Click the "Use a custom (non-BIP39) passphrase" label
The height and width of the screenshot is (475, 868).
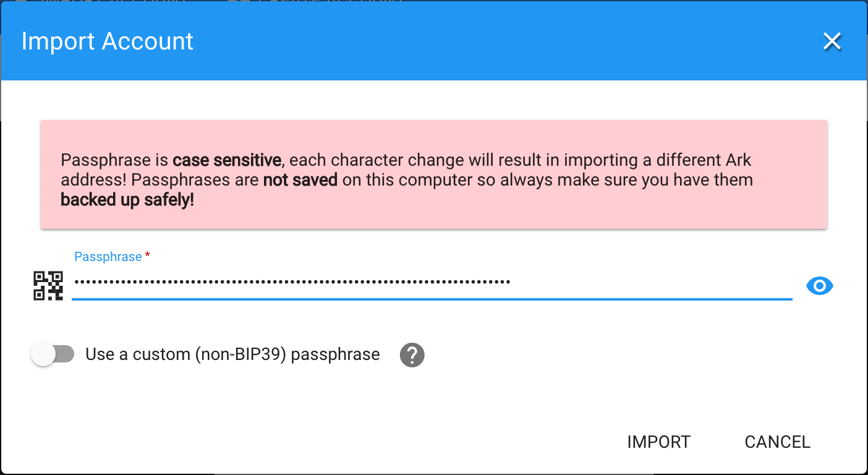(232, 354)
